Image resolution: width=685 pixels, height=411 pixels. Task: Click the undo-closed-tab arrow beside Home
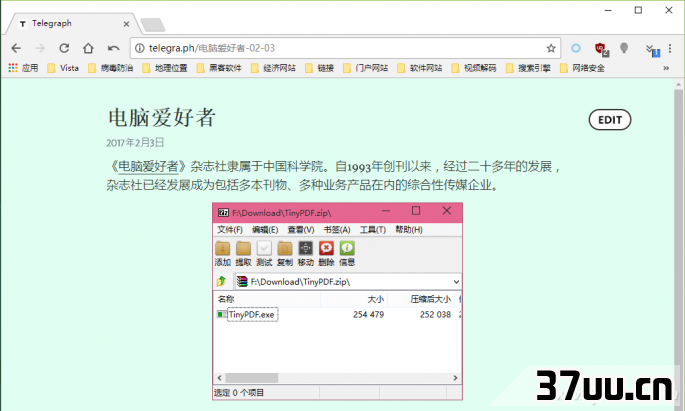click(114, 48)
